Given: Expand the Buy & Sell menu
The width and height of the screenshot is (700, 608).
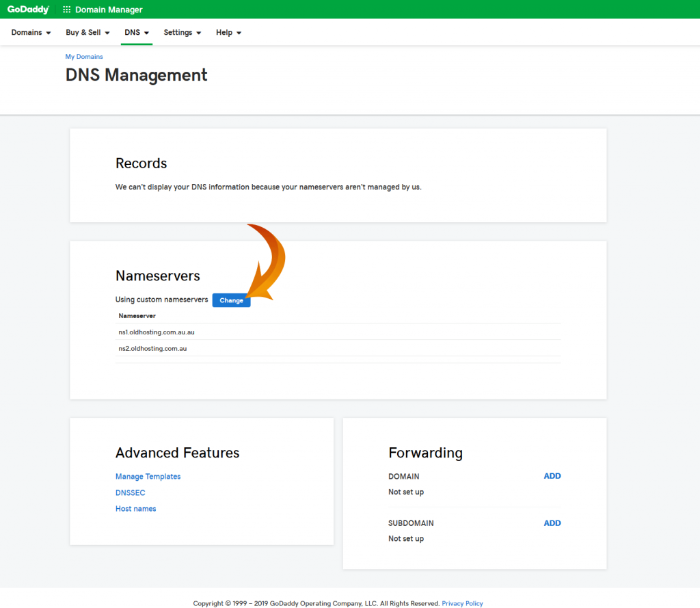Looking at the screenshot, I should (x=87, y=32).
